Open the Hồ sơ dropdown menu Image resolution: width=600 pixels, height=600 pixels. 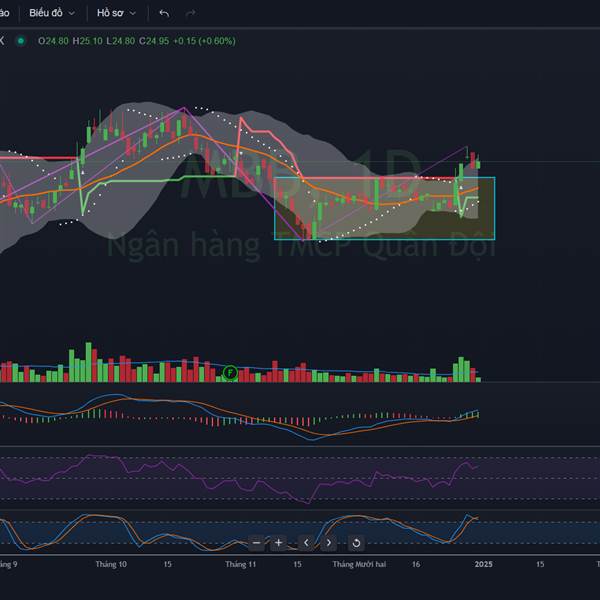tap(110, 13)
